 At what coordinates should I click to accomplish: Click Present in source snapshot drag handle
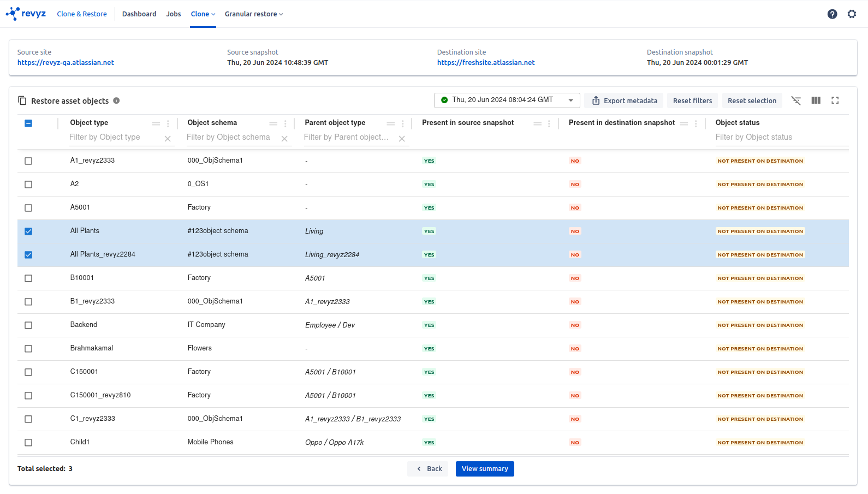(x=538, y=124)
